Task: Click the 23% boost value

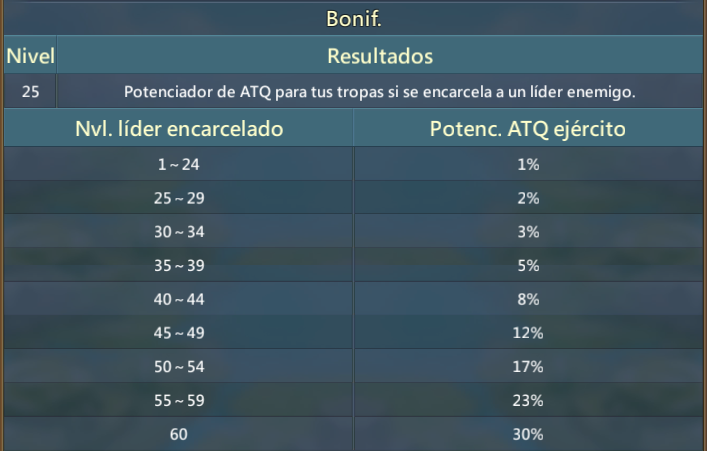Action: [528, 400]
